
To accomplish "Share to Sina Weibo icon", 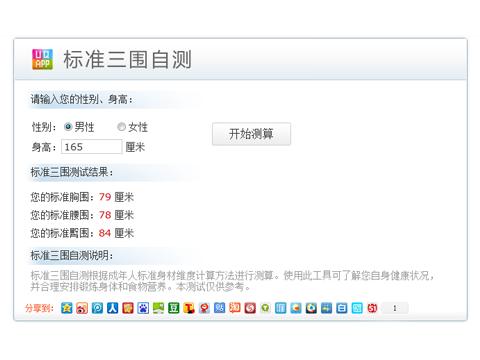I will coord(82,308).
